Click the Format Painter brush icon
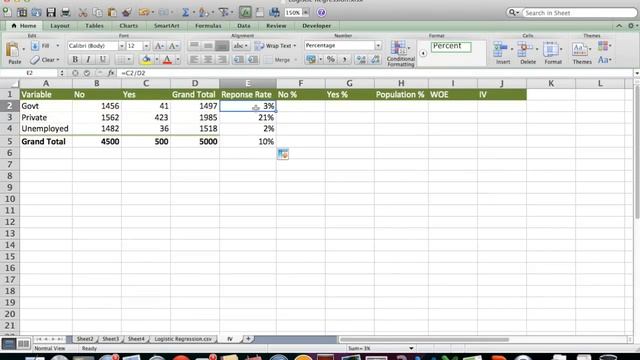Image resolution: width=640 pixels, height=360 pixels. click(127, 12)
